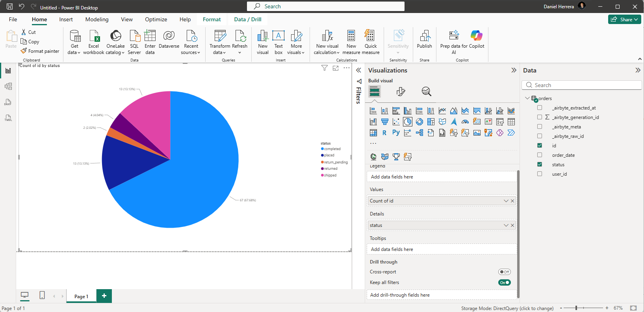
Task: Select the matrix visual
Action: pos(373,133)
